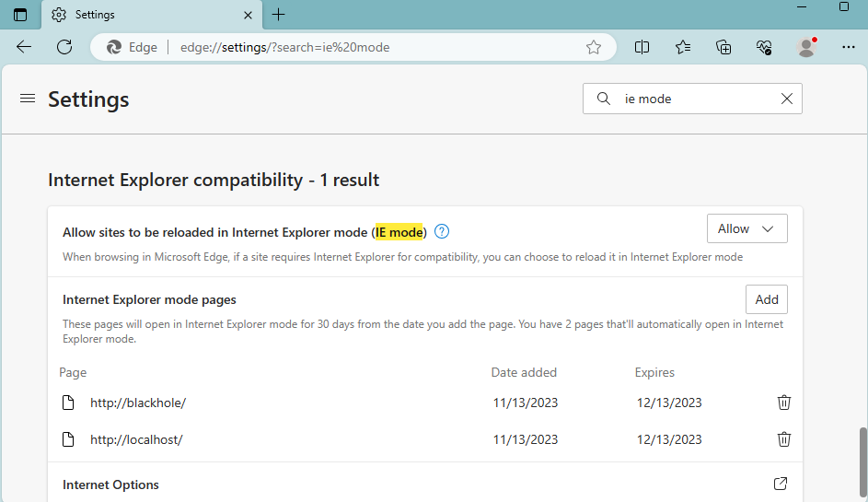Add this page to favorites star
The width and height of the screenshot is (868, 502).
(x=594, y=47)
